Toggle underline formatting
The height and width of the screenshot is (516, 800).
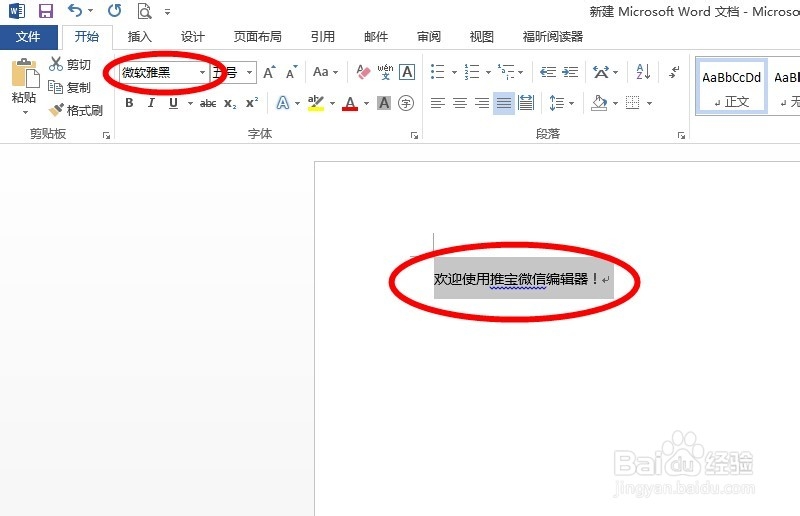click(x=173, y=103)
